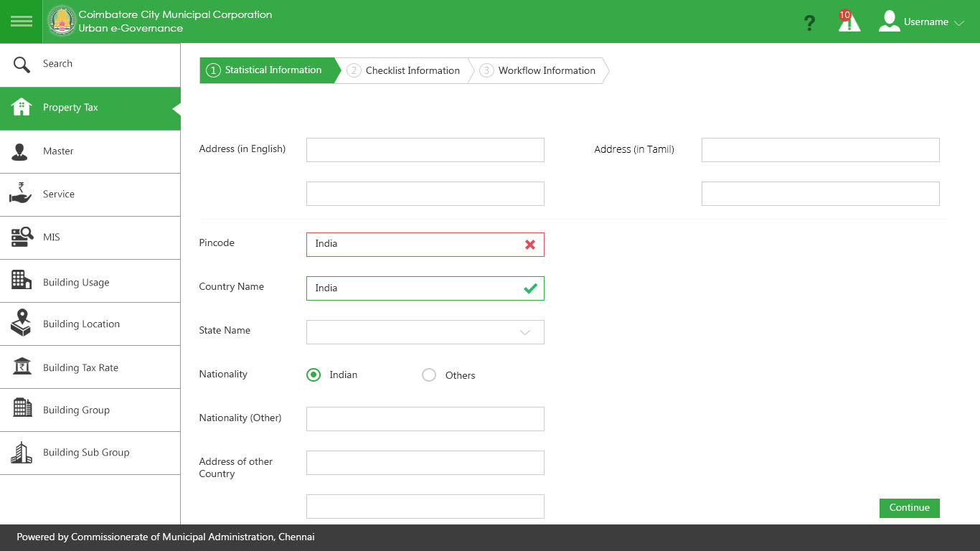Screen dimensions: 980x551
Task: Click the Building Location map pin icon
Action: click(x=22, y=324)
